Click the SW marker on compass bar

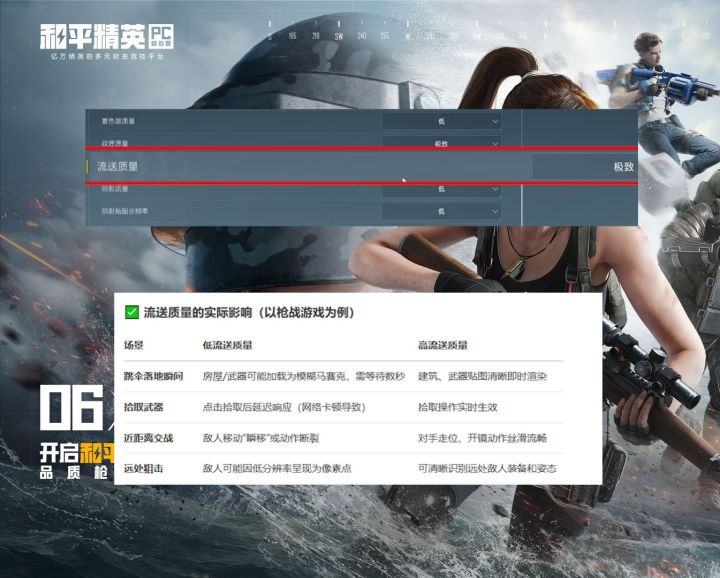339,36
